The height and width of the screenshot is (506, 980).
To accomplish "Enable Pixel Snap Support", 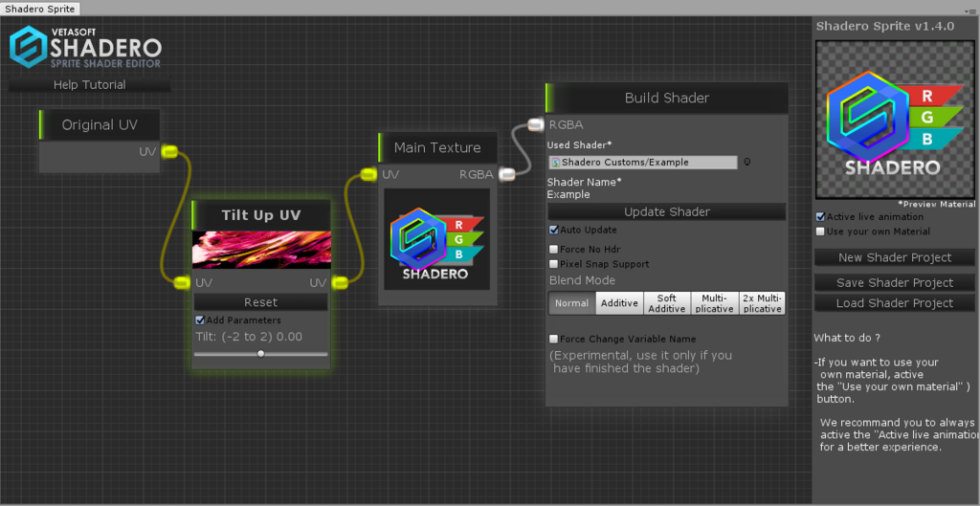I will coord(554,264).
